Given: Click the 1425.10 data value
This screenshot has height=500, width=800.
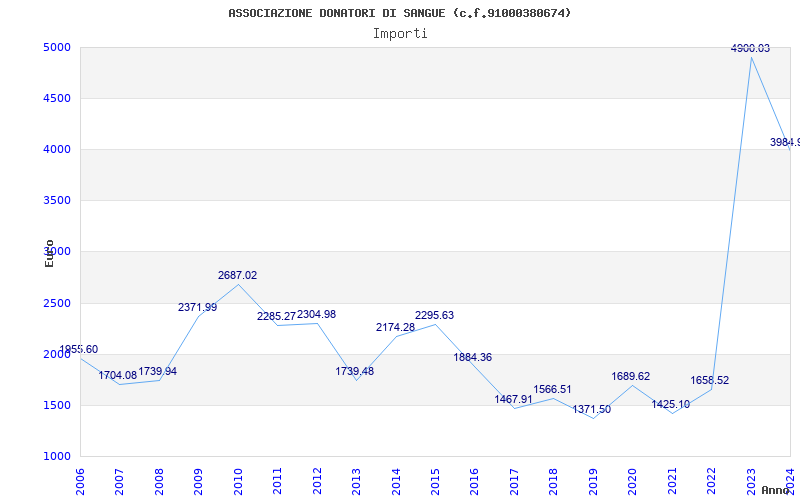Looking at the screenshot, I should (x=670, y=405).
